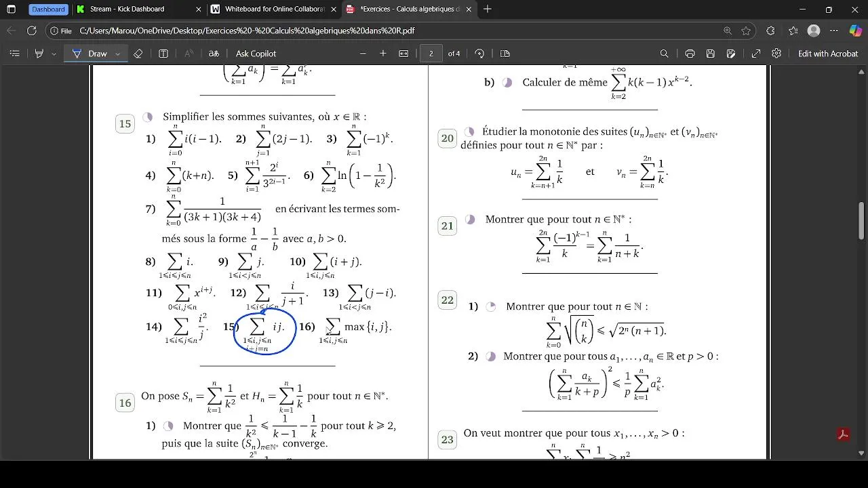Click the vertical scrollbar thumb
868x488 pixels.
(863, 220)
